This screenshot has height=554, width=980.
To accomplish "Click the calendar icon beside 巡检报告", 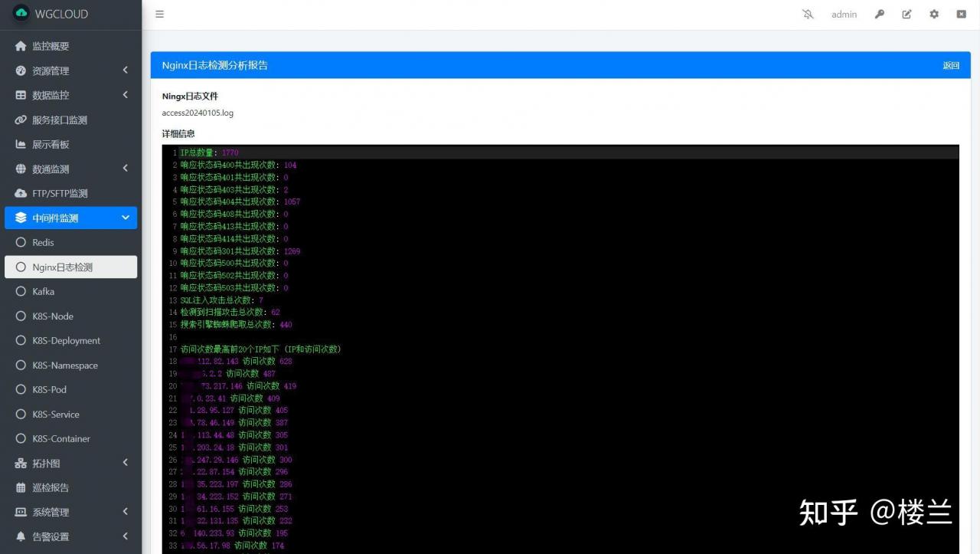I will pos(21,487).
